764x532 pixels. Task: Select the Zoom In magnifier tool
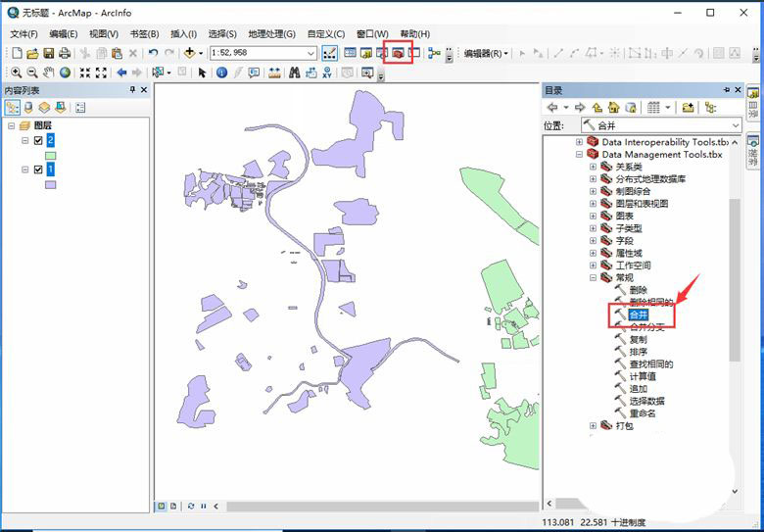point(16,73)
